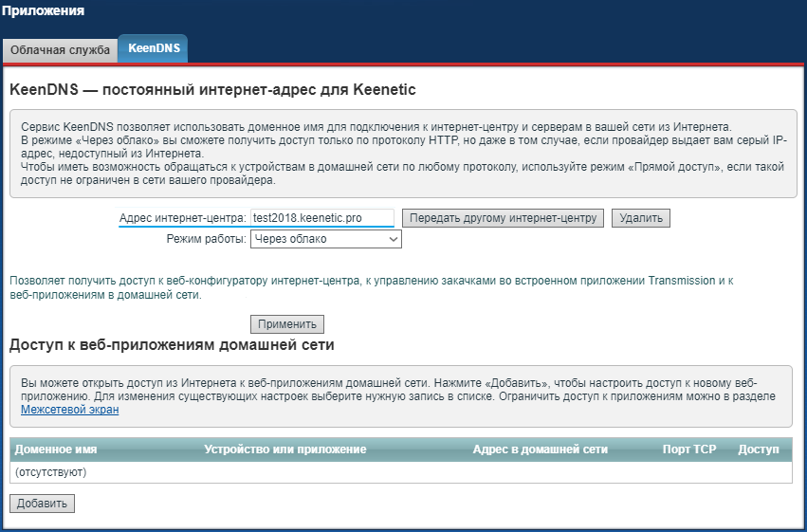Switch to the Облачная служба tab
The image size is (807, 532).
[60, 49]
